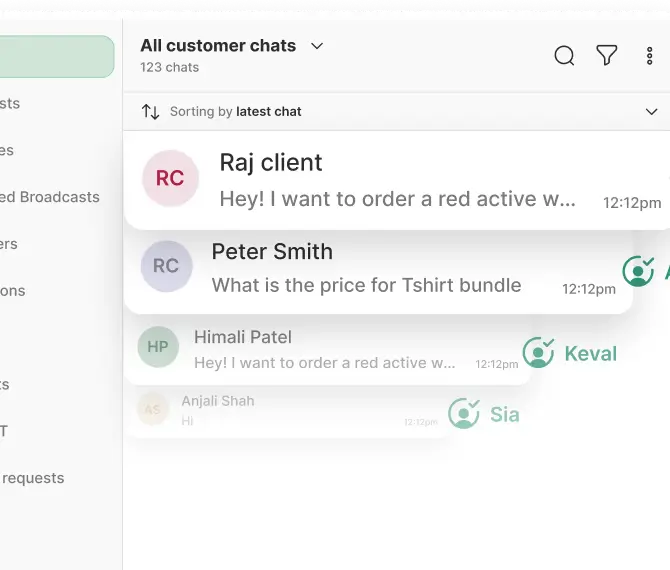
Task: Expand the All customer chats dropdown
Action: point(317,46)
